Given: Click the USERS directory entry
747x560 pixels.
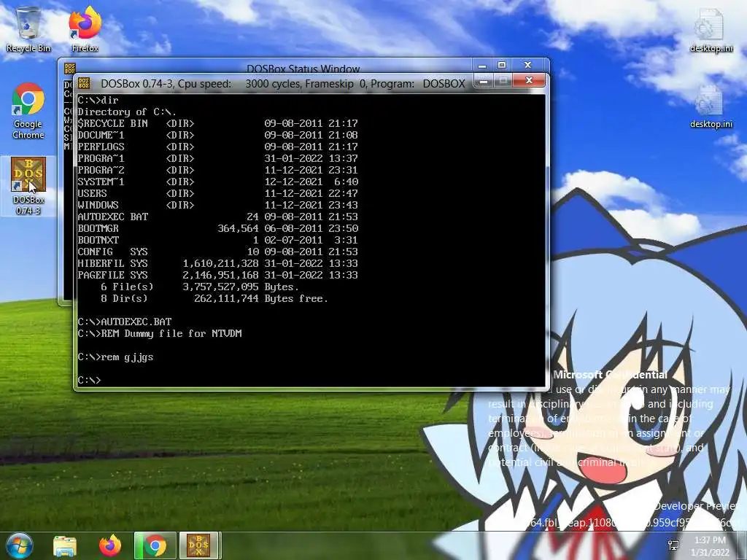Looking at the screenshot, I should [x=217, y=193].
